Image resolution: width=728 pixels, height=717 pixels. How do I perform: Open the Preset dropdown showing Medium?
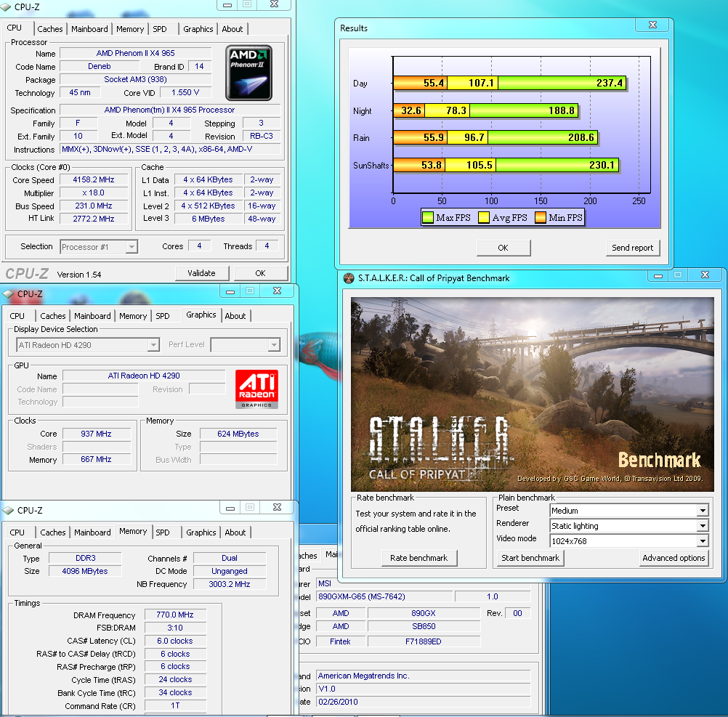click(x=702, y=511)
